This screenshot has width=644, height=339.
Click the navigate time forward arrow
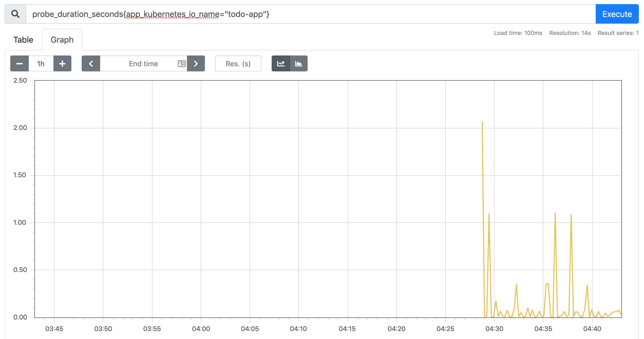click(x=196, y=64)
